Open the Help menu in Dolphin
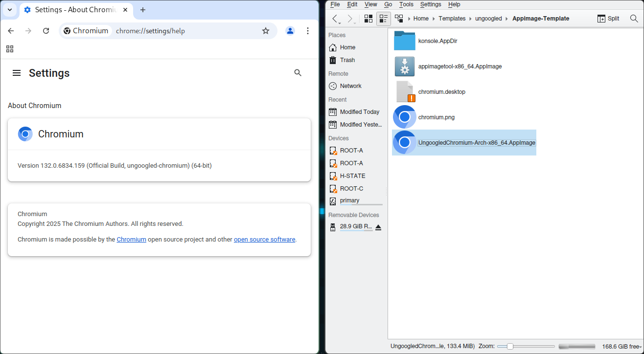The height and width of the screenshot is (354, 644). 454,4
